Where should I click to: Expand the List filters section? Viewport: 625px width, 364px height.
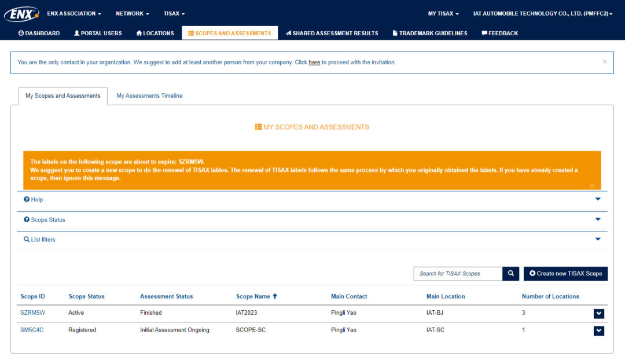point(598,239)
